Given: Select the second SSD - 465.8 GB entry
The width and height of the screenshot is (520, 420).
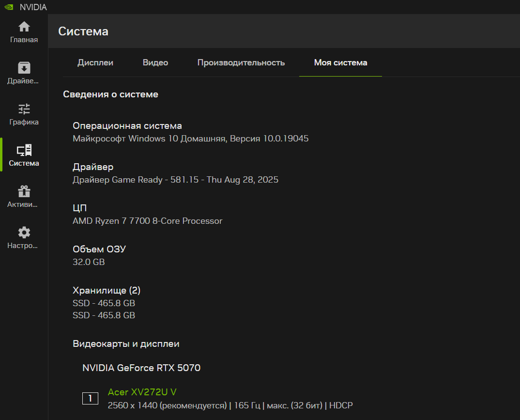Looking at the screenshot, I should (x=104, y=315).
